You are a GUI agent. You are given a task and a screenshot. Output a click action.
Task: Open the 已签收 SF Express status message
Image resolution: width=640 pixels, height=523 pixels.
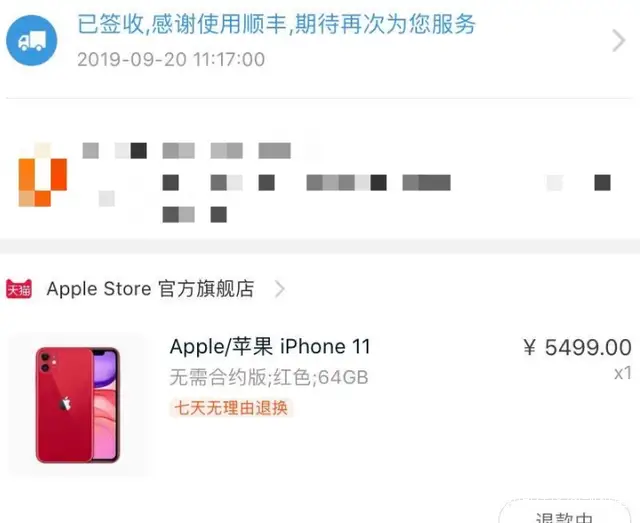(x=276, y=24)
